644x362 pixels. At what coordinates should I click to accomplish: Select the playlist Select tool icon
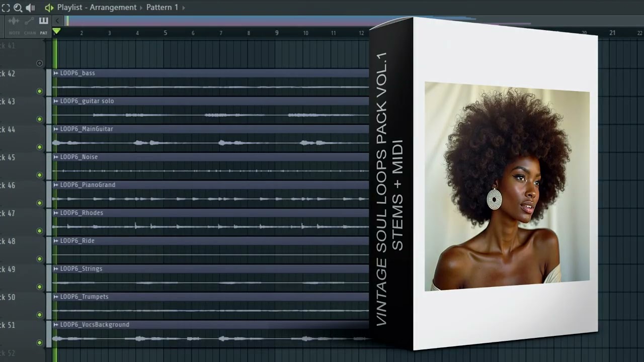[x=6, y=8]
